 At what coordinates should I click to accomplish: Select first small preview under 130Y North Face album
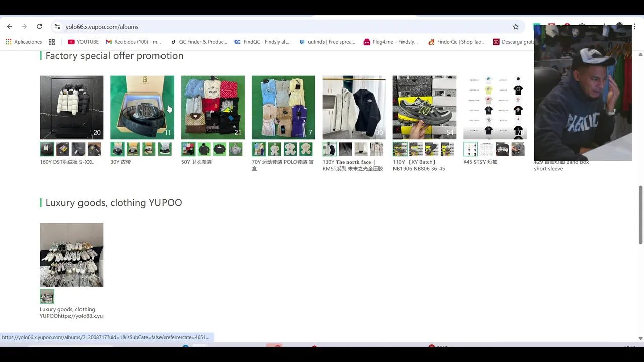[x=330, y=149]
